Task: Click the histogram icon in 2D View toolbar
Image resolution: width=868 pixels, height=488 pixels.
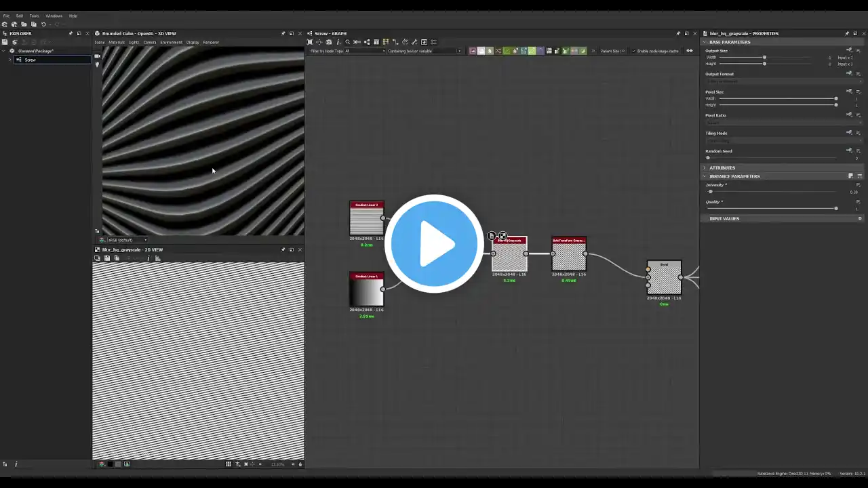Action: click(x=158, y=258)
